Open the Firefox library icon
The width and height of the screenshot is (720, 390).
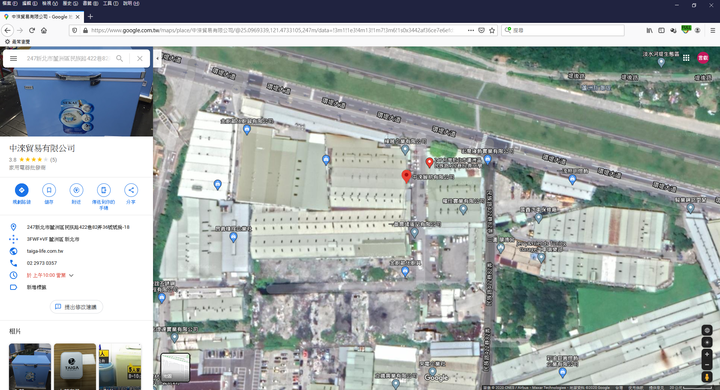click(x=649, y=30)
